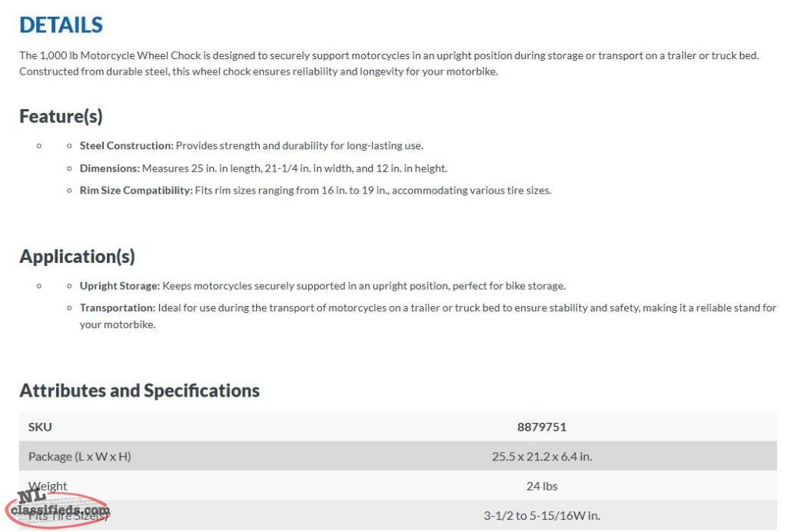
Task: Click the Application(s) section heading
Action: [77, 257]
